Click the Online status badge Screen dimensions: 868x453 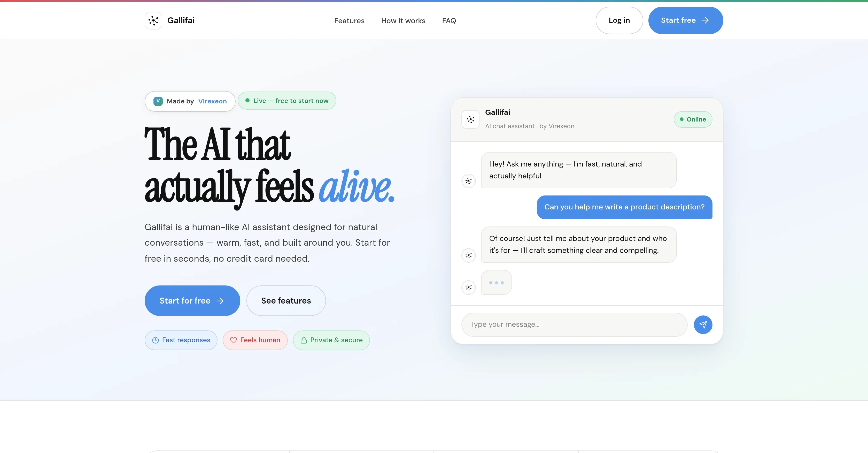(x=693, y=119)
